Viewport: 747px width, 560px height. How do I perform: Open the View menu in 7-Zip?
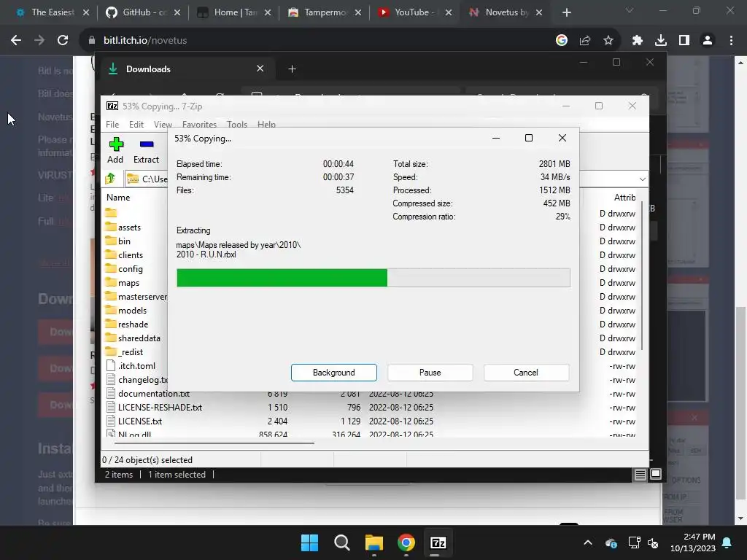pyautogui.click(x=163, y=124)
